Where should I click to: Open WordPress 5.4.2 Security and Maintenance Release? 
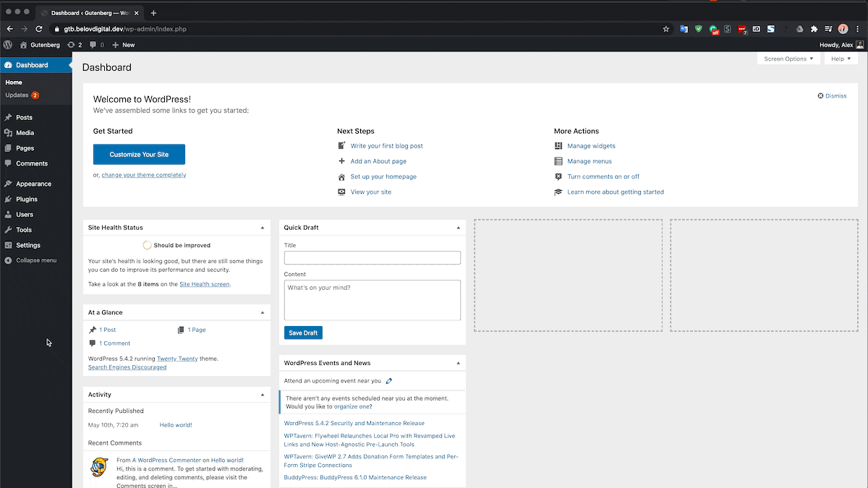354,424
